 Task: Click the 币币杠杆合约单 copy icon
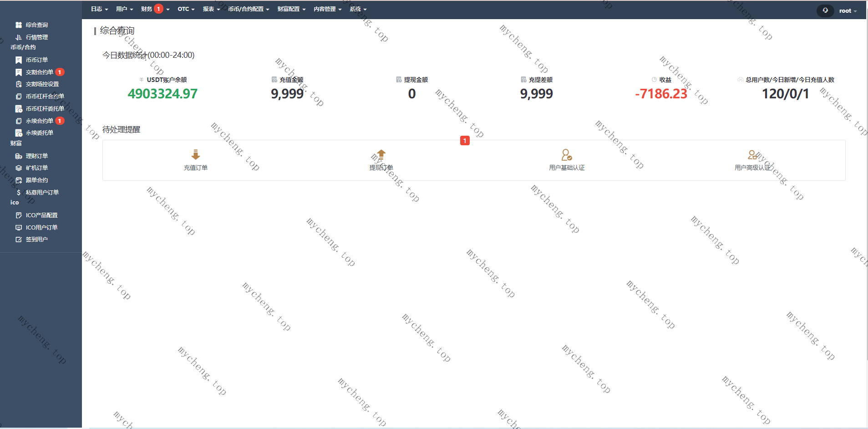pos(19,97)
